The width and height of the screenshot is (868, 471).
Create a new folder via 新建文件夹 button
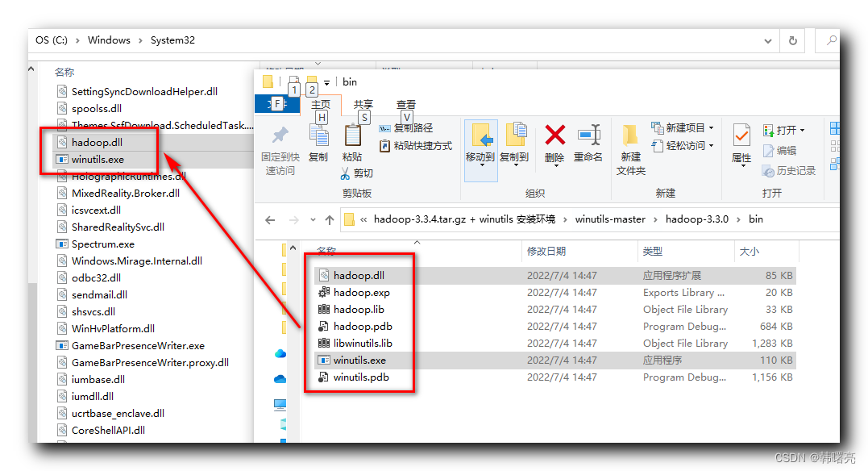pos(631,150)
